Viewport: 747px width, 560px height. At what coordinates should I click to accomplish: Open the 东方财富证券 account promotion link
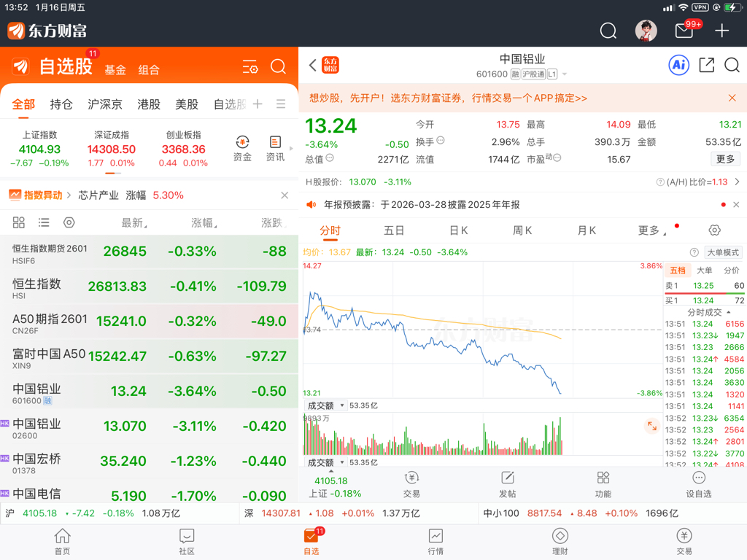pos(449,98)
